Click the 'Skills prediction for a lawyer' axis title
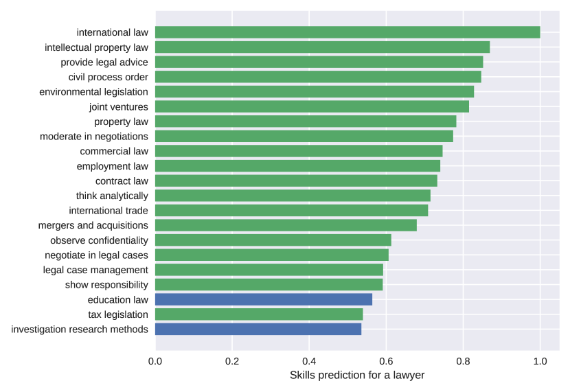The width and height of the screenshot is (570, 392). tap(357, 376)
